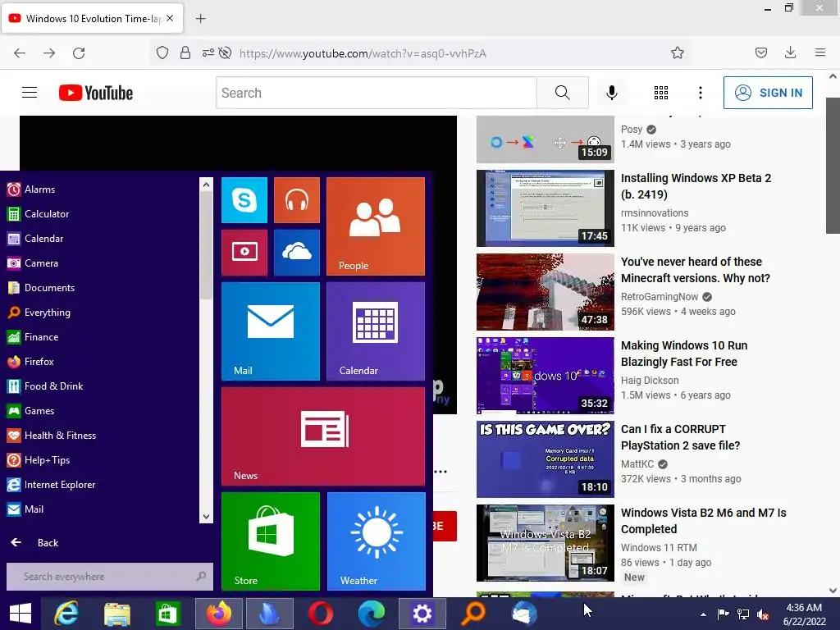Go to the YouTube home logo

(x=96, y=93)
